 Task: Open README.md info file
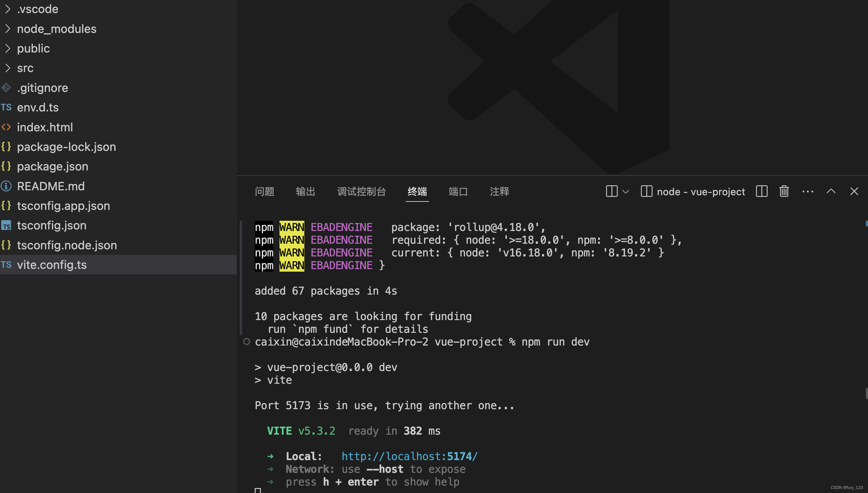[x=51, y=186]
